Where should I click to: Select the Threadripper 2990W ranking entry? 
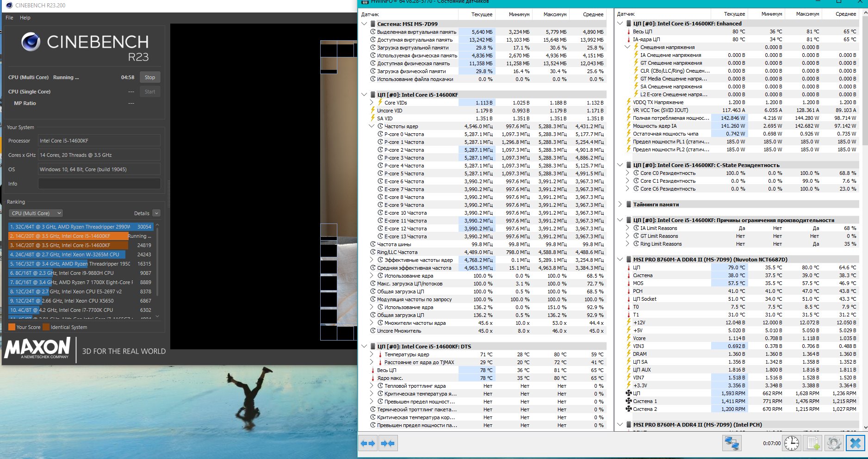(81, 227)
